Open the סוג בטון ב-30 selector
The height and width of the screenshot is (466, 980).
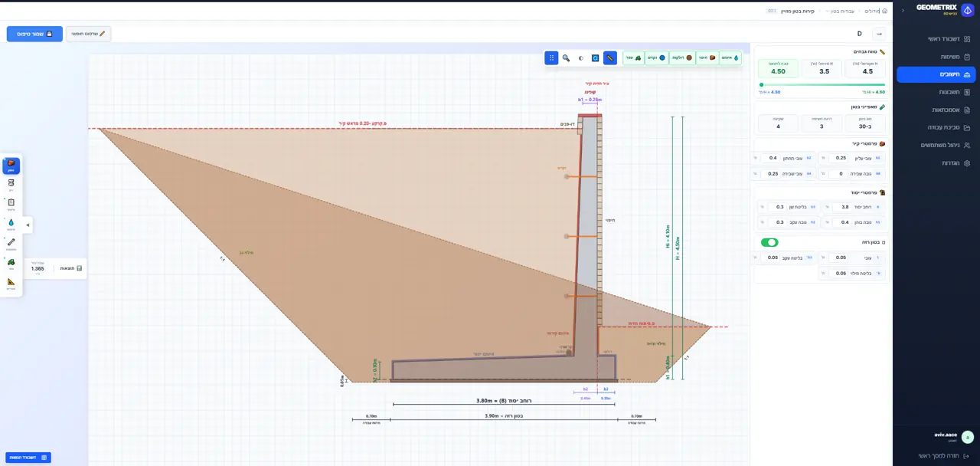click(x=865, y=123)
